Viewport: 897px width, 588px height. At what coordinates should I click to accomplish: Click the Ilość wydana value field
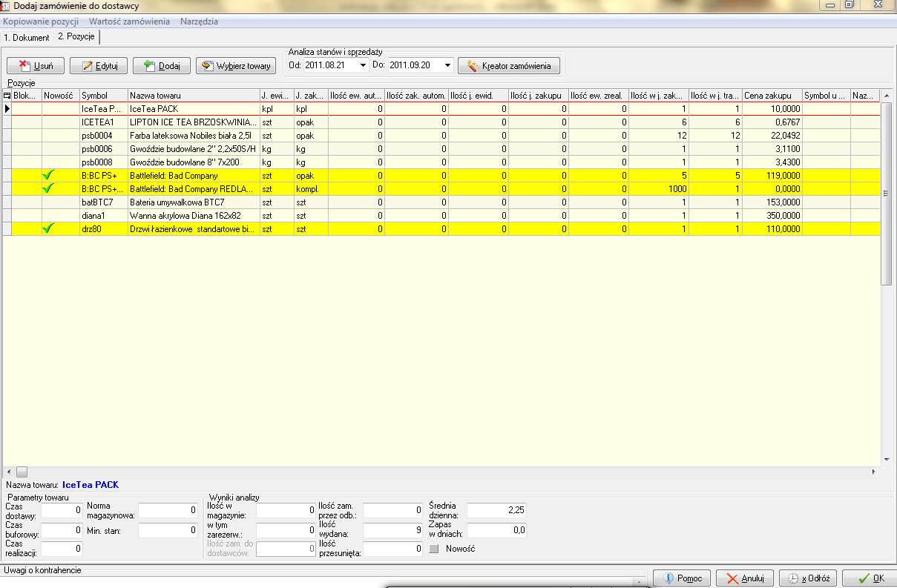[392, 530]
